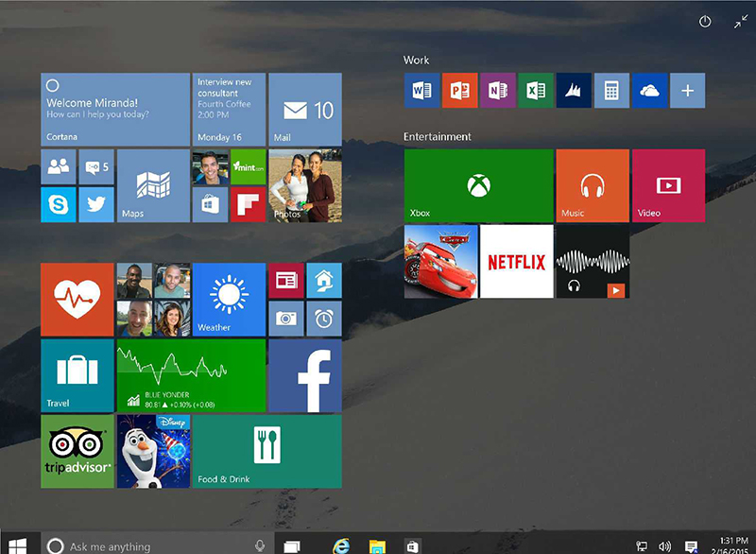Open the Food & Drink tile
The height and width of the screenshot is (554, 756).
tap(267, 451)
